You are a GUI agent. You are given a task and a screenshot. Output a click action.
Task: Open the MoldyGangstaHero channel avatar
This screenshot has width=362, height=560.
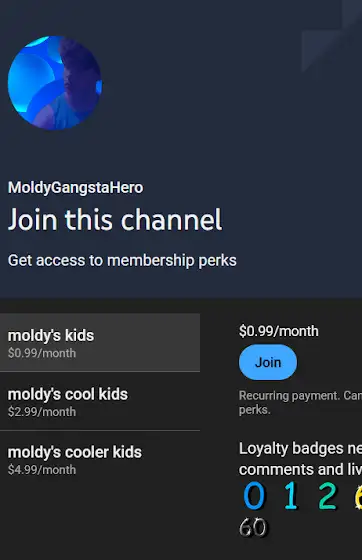coord(55,82)
